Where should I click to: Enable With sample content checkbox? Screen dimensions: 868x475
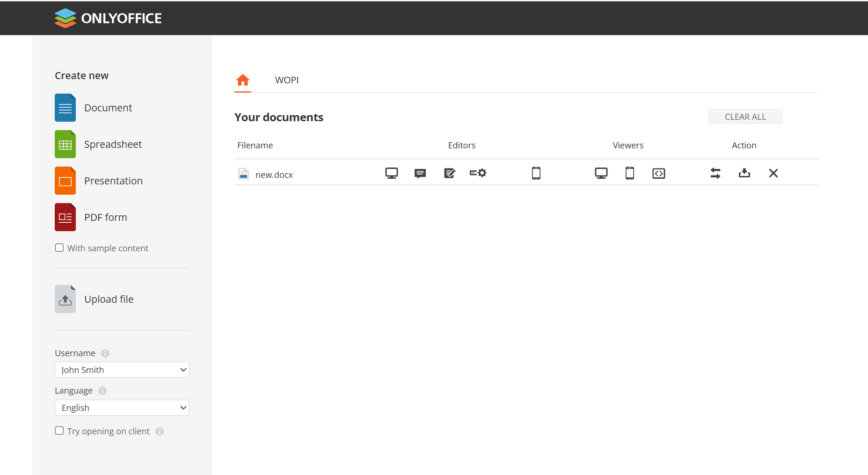click(59, 248)
